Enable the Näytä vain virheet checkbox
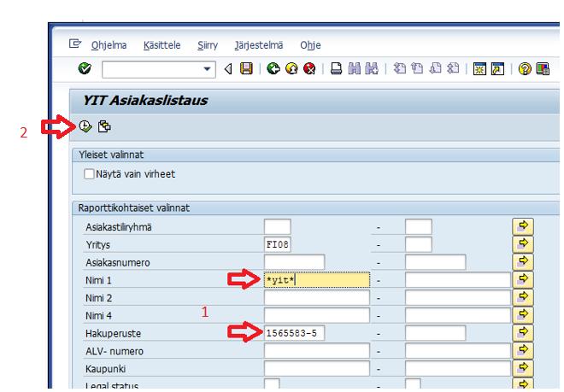This screenshot has width=564, height=392. pyautogui.click(x=89, y=174)
